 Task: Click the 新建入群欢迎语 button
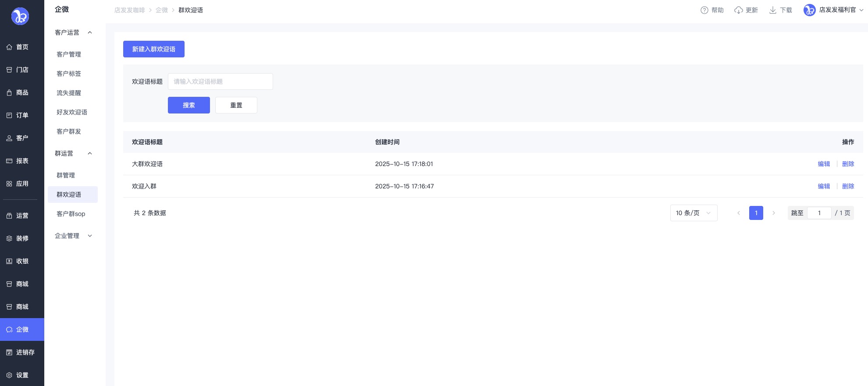pos(153,49)
